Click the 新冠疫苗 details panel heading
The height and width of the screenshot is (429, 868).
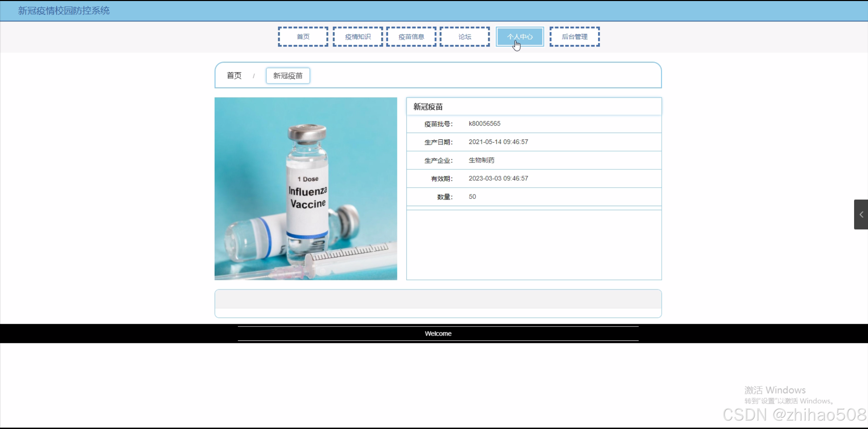pos(428,107)
